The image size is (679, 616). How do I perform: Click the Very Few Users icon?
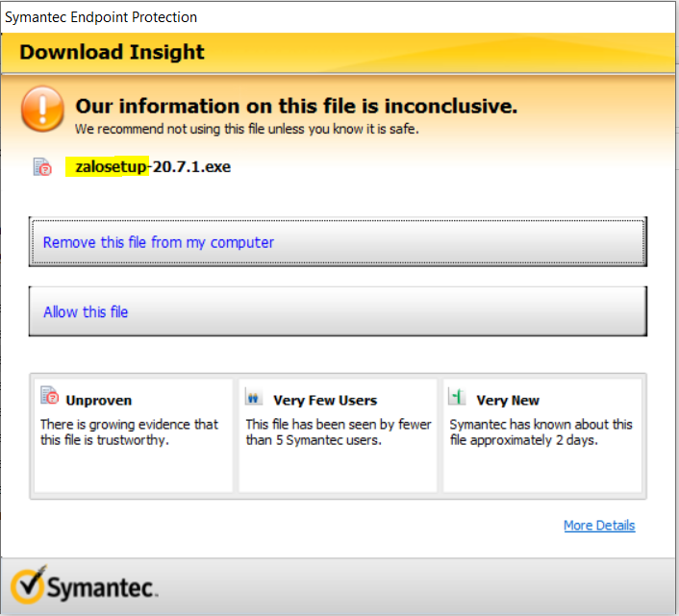coord(254,396)
